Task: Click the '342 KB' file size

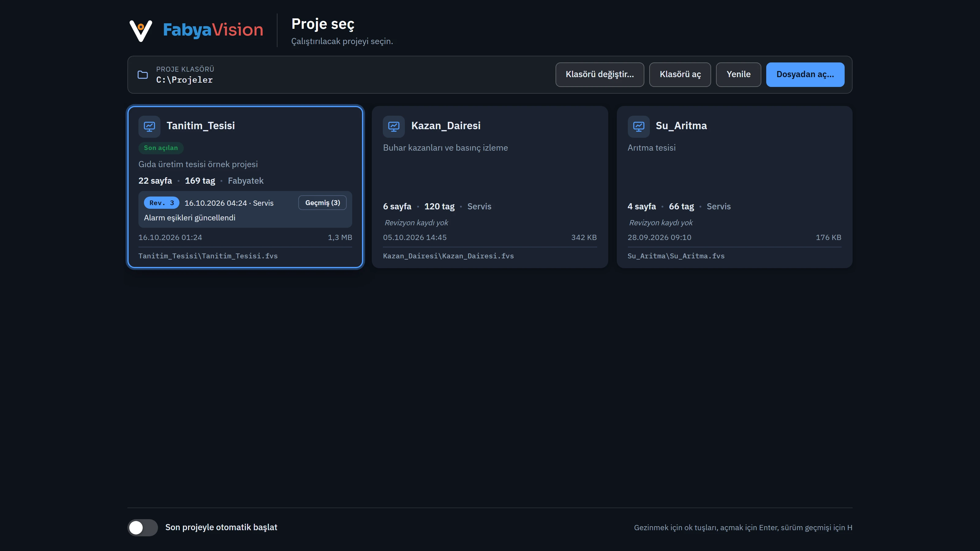Action: (x=584, y=238)
